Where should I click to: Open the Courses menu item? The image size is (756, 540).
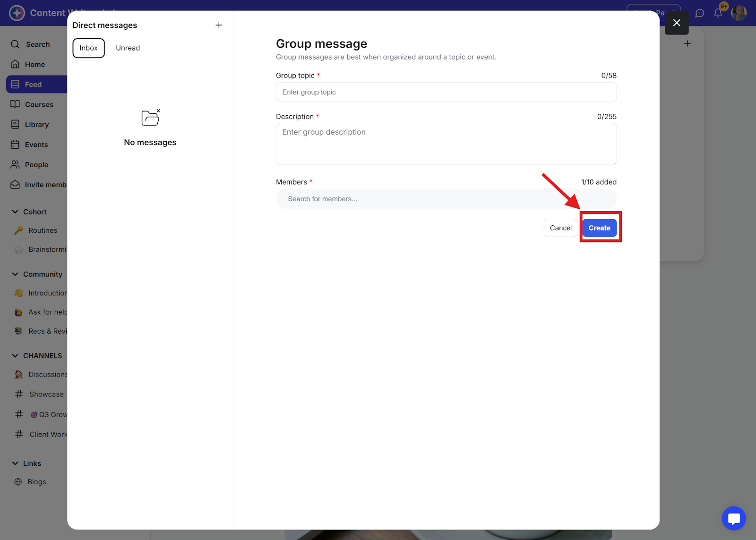click(x=39, y=105)
